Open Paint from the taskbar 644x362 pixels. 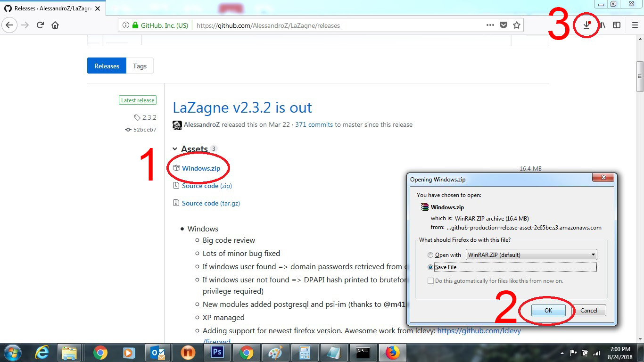click(275, 353)
